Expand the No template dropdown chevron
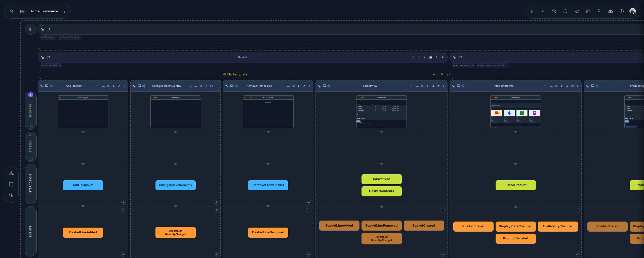 [434, 74]
